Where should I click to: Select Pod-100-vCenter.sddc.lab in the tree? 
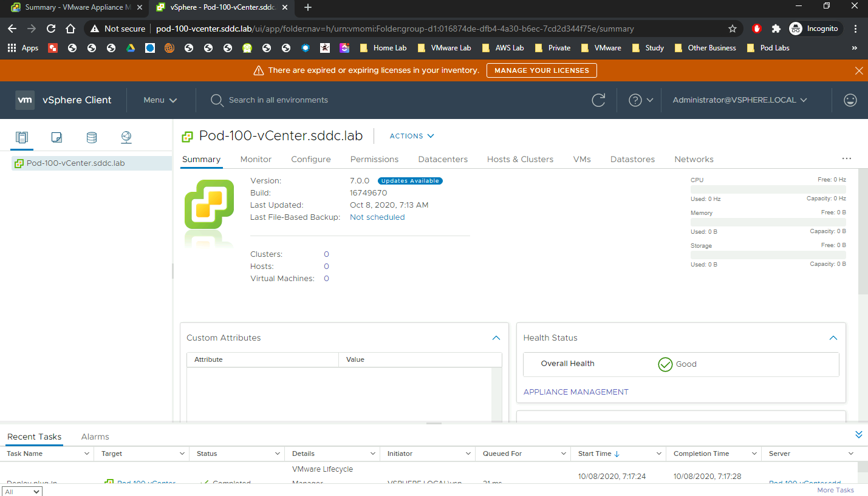point(75,163)
